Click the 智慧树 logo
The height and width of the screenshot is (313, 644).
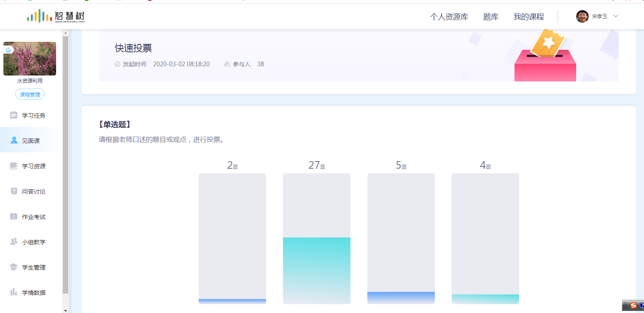(x=56, y=16)
